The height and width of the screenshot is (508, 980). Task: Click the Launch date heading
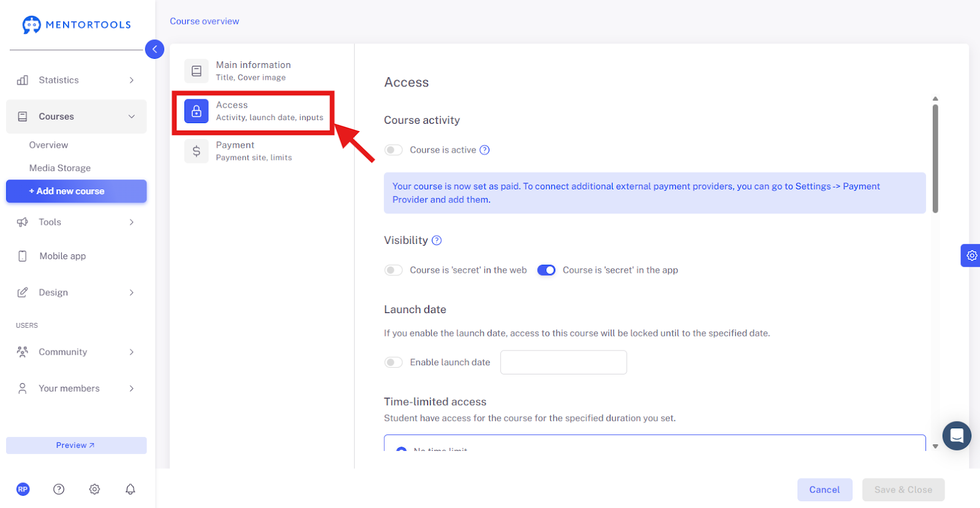tap(415, 309)
